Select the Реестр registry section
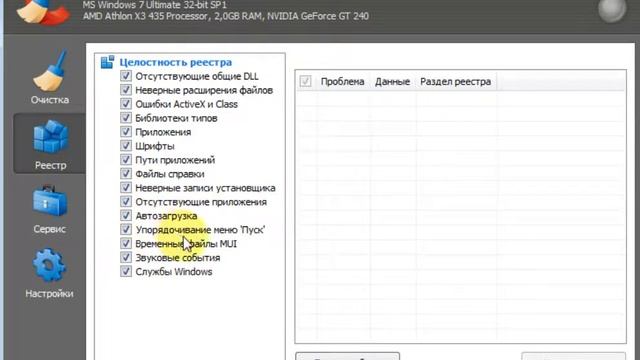This screenshot has width=640, height=360. (x=50, y=144)
